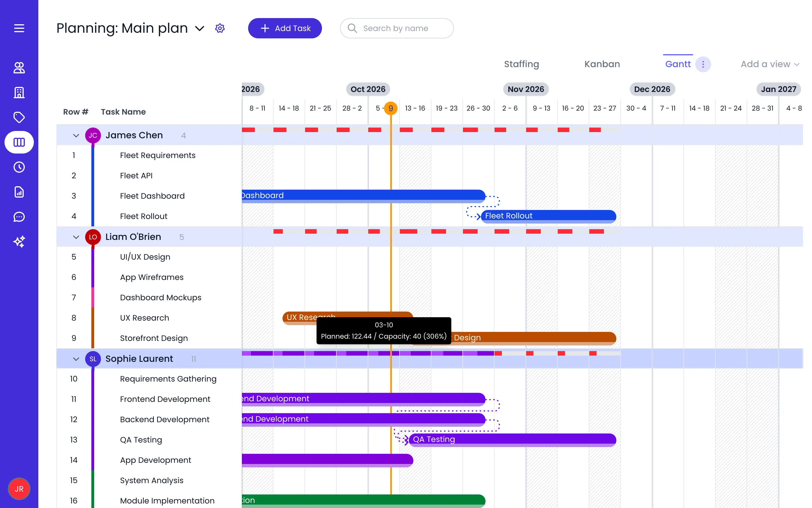This screenshot has height=508, width=812.
Task: Open the clock/time tracking icon
Action: click(x=19, y=167)
